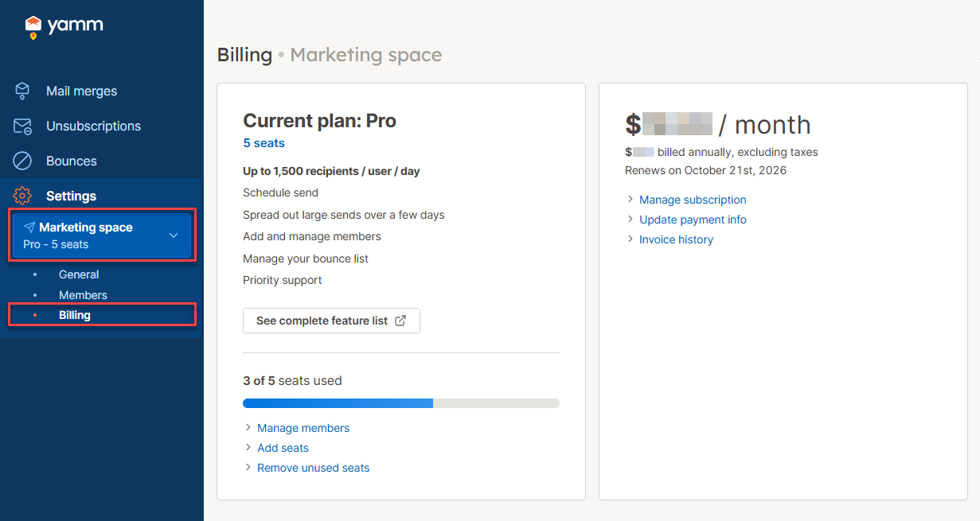Click the seats usage progress bar

[400, 403]
